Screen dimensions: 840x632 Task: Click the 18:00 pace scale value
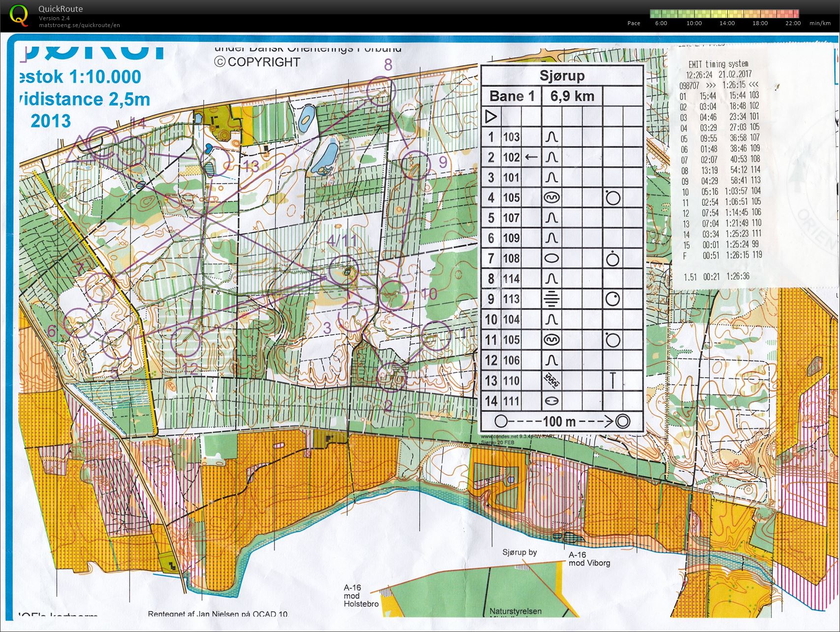(x=760, y=23)
